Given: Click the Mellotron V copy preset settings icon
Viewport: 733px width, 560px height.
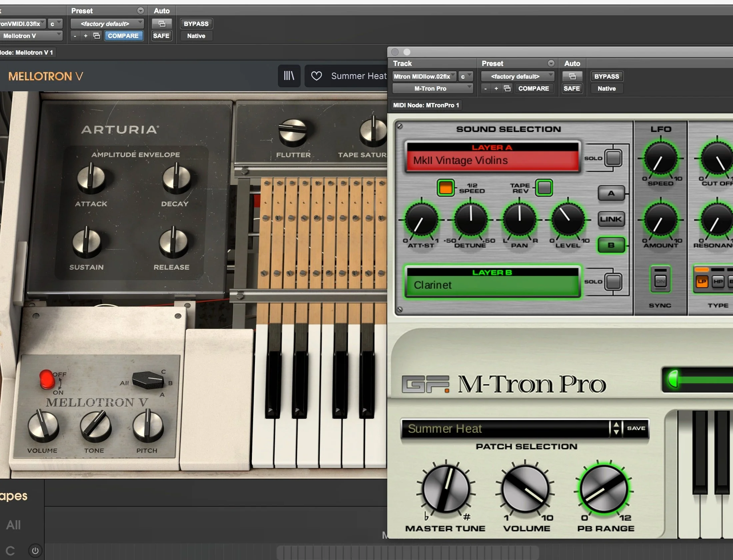Looking at the screenshot, I should (x=97, y=36).
